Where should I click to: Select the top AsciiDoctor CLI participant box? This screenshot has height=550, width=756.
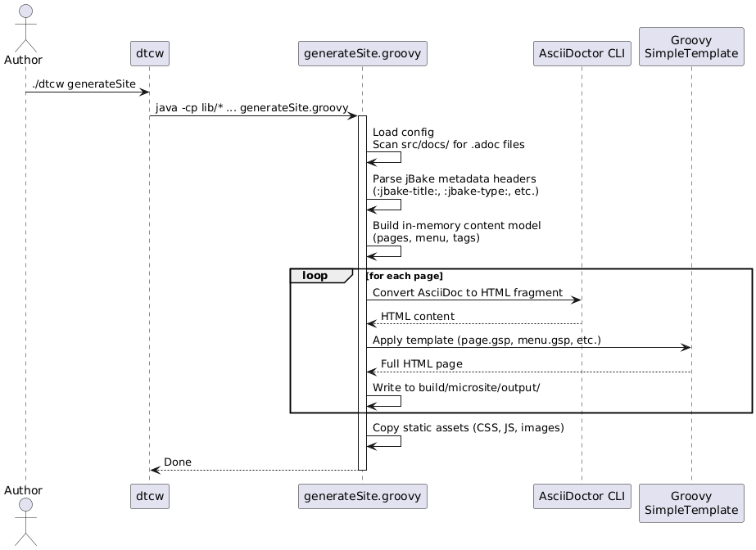pyautogui.click(x=582, y=53)
